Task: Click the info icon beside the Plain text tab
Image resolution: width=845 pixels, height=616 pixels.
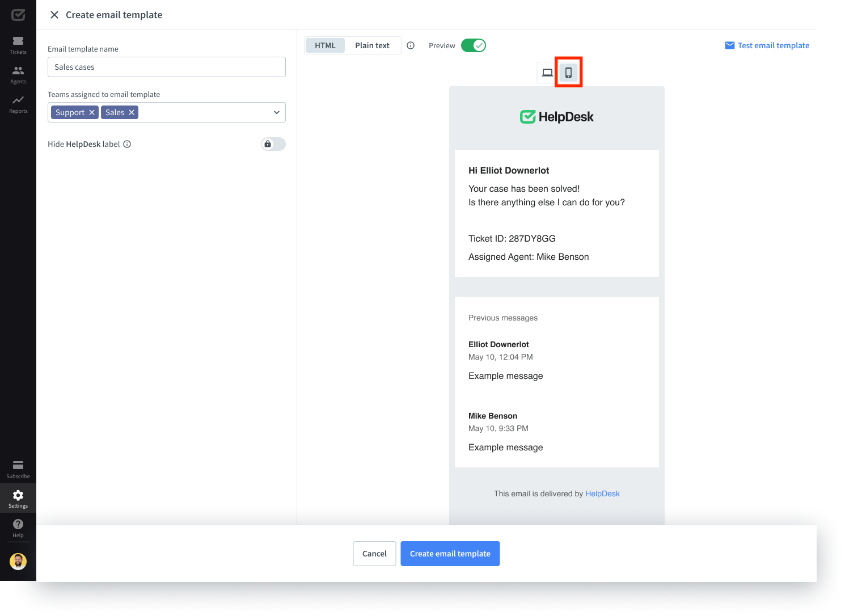Action: tap(411, 45)
